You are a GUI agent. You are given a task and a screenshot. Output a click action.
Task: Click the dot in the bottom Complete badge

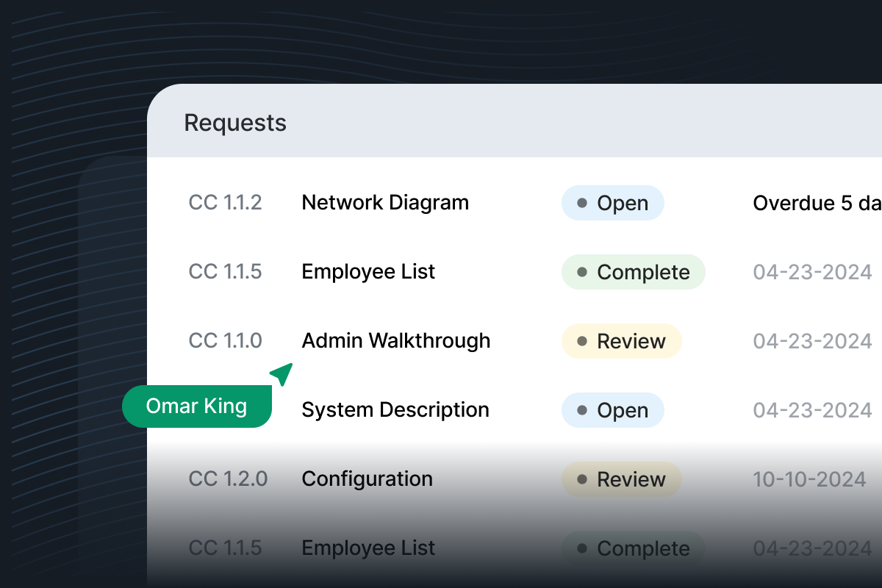coord(583,548)
